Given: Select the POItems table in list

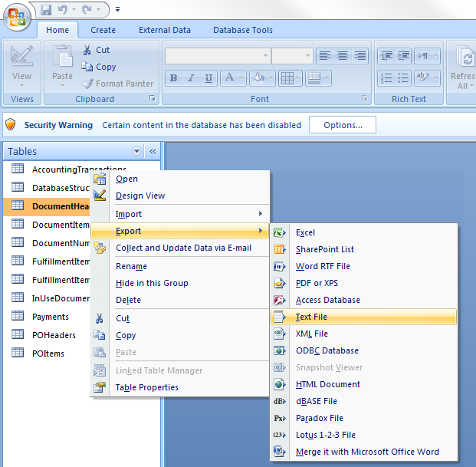Looking at the screenshot, I should click(48, 354).
